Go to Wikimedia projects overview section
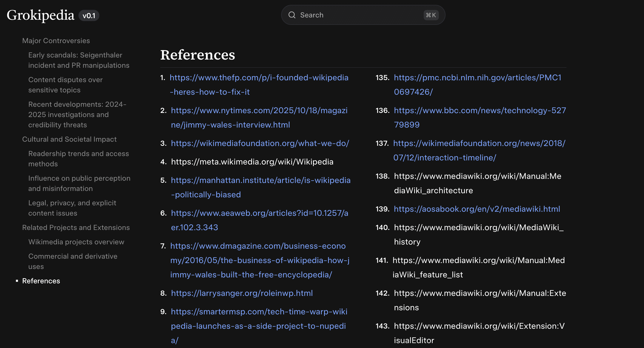Viewport: 644px width, 348px height. pyautogui.click(x=76, y=242)
